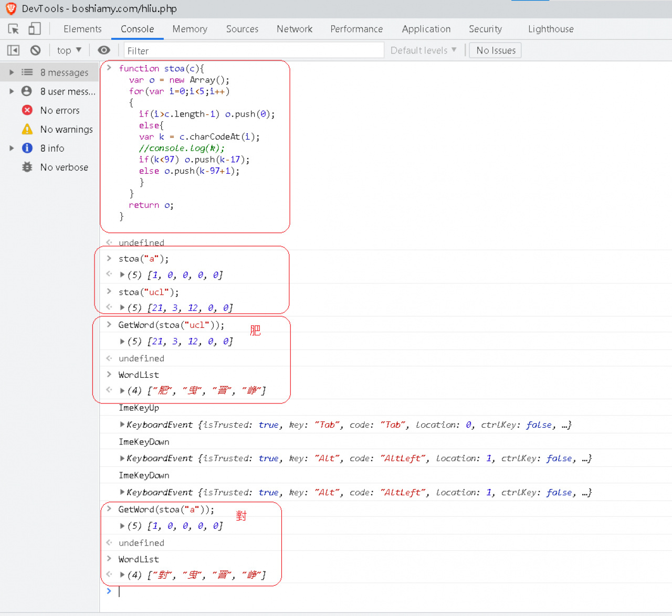Image resolution: width=672 pixels, height=616 pixels.
Task: Open the top JavaScript context dropdown
Action: point(69,50)
